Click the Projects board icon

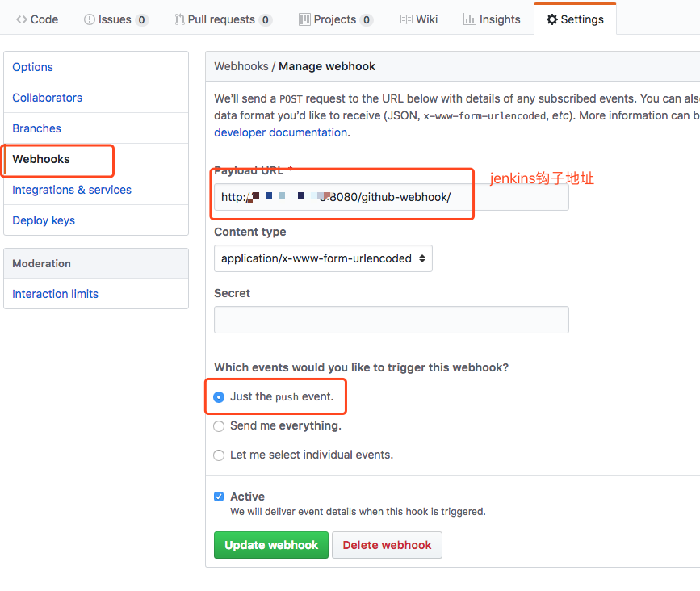click(x=304, y=19)
